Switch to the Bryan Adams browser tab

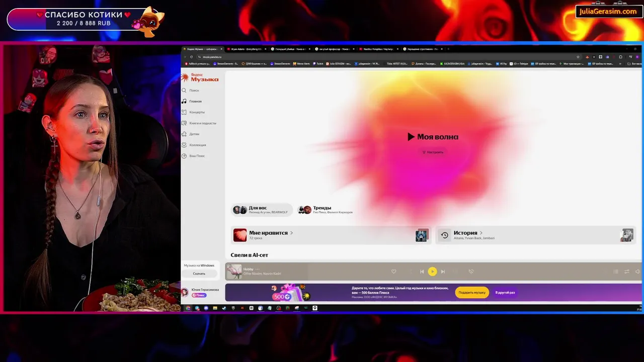coord(247,49)
